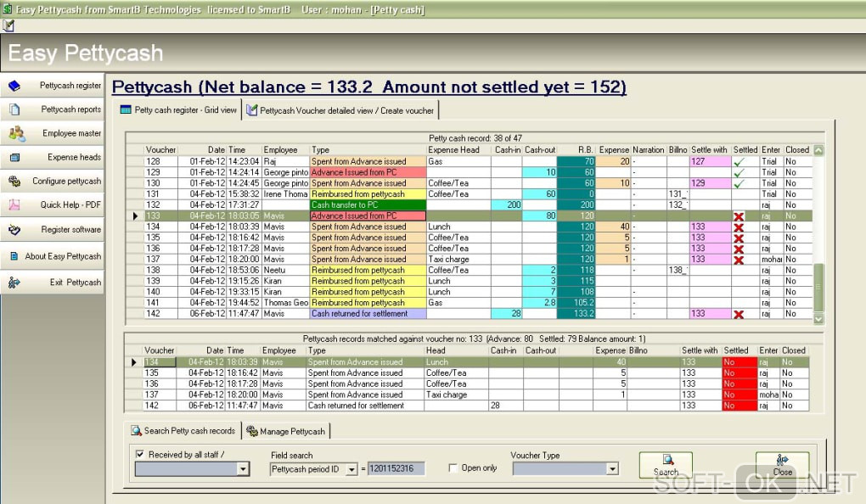Switch to Pettycash Voucher detailed view tab

(340, 110)
